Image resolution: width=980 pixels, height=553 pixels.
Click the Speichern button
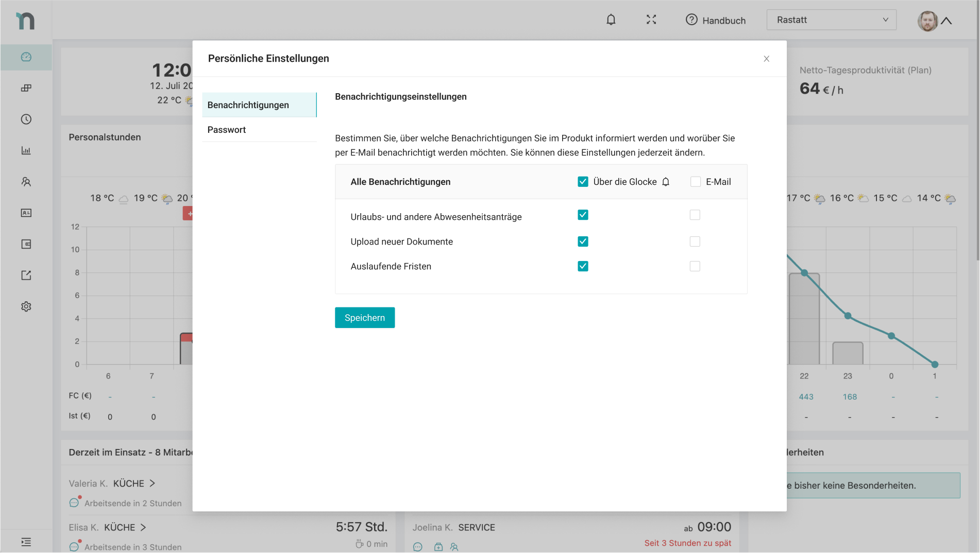click(x=364, y=318)
